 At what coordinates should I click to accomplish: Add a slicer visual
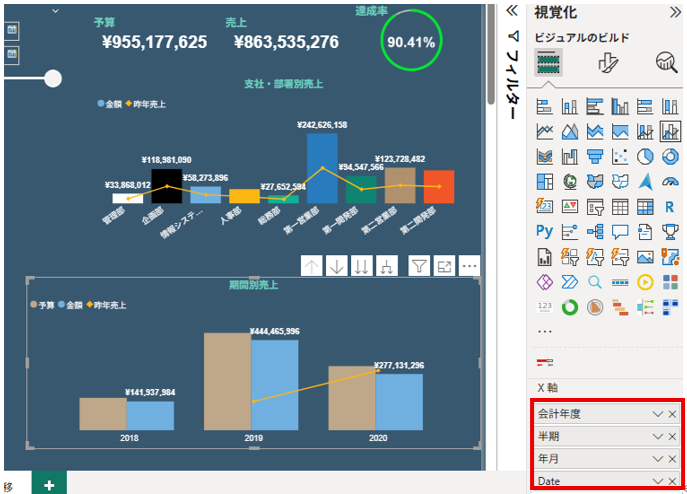coord(595,206)
